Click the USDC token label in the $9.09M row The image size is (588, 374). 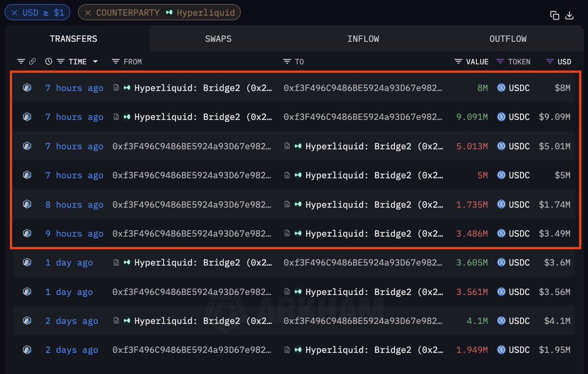[519, 117]
